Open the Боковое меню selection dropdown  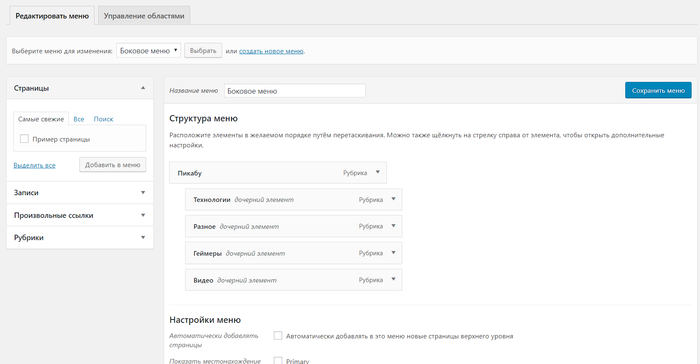[148, 50]
